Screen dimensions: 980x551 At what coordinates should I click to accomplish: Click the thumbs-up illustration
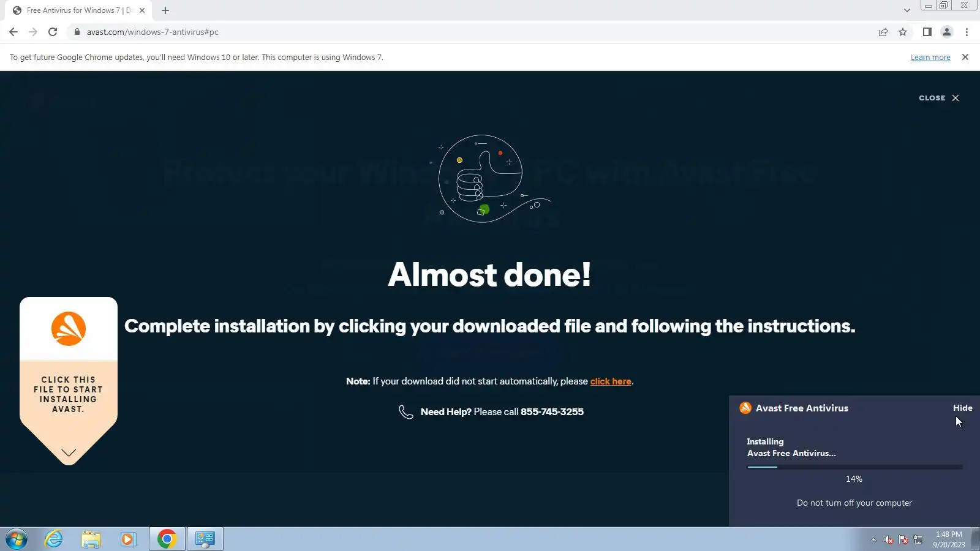[490, 179]
